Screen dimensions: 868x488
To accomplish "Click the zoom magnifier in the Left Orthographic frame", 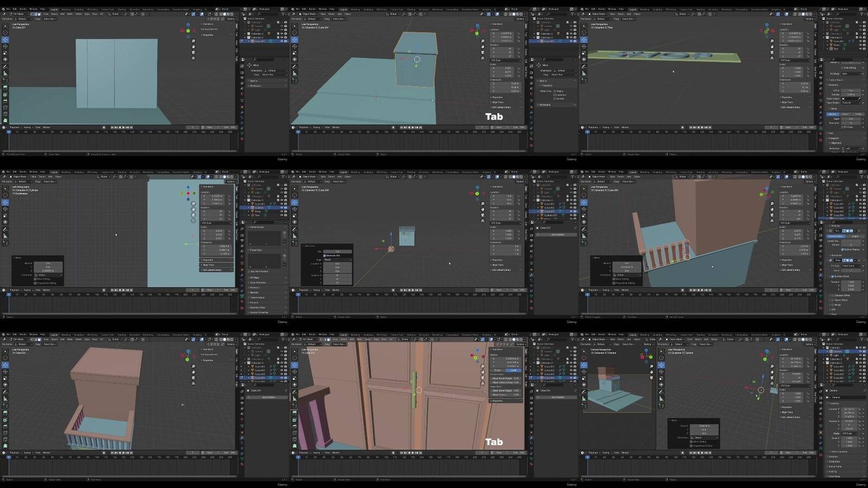I will 193,204.
